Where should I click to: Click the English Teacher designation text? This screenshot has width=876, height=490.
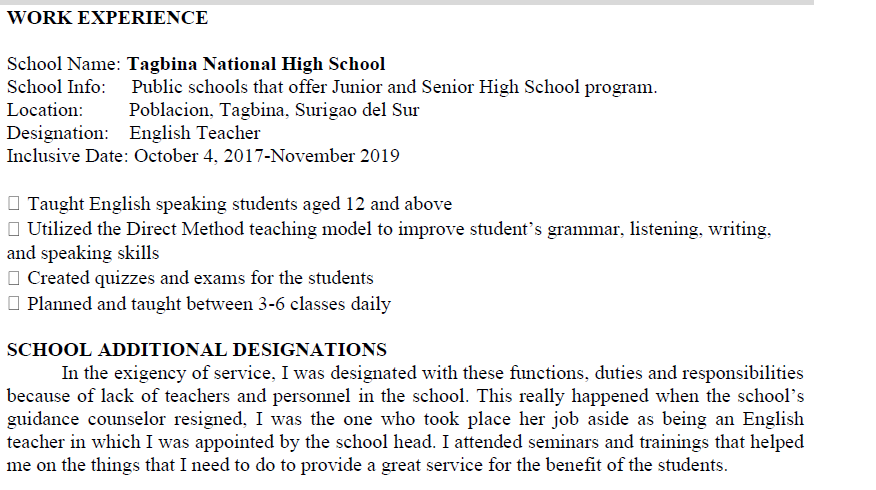pyautogui.click(x=195, y=133)
